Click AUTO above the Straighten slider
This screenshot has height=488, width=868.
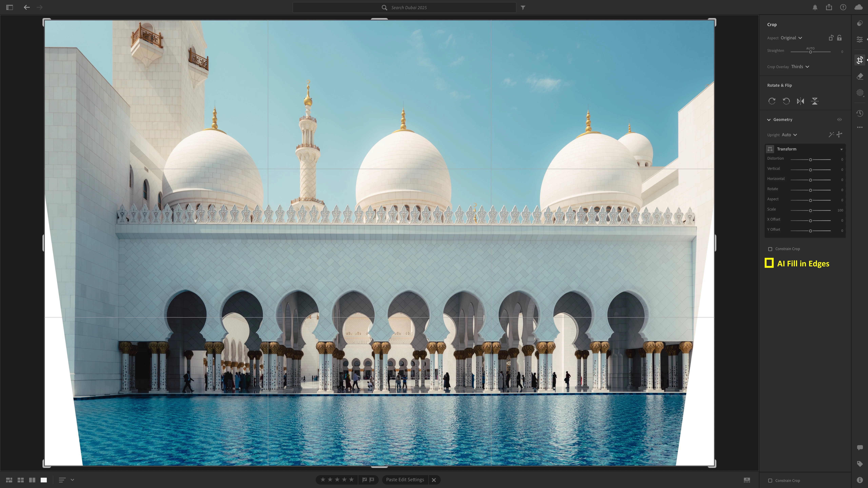pyautogui.click(x=810, y=48)
